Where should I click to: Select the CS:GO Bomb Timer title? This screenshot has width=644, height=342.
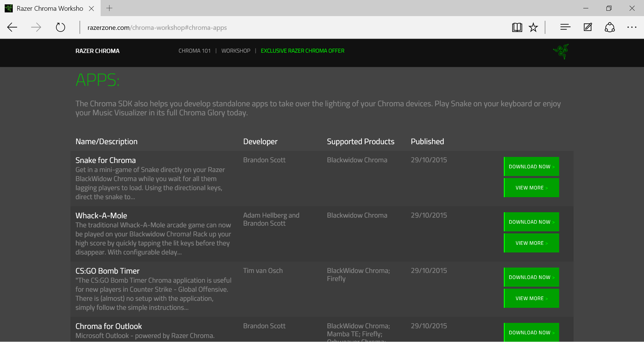coord(107,271)
